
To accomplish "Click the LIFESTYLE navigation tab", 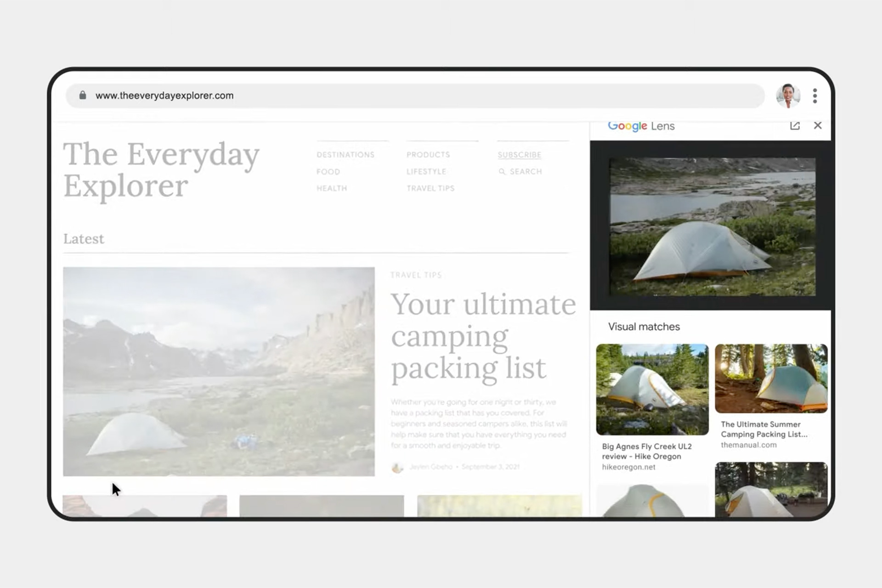I will click(427, 171).
